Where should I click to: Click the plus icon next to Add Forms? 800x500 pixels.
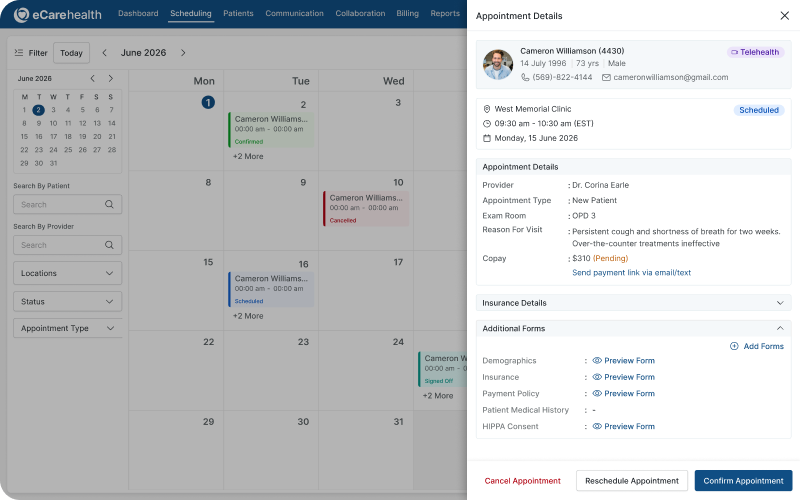pos(734,346)
